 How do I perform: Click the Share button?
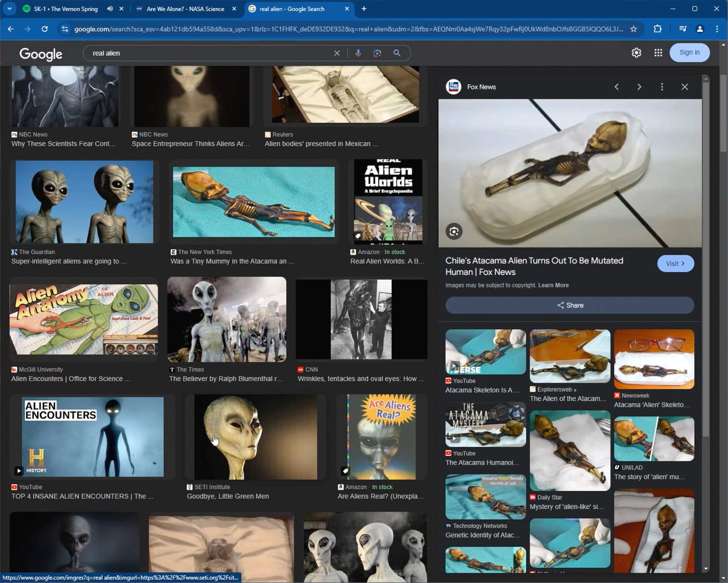click(570, 305)
